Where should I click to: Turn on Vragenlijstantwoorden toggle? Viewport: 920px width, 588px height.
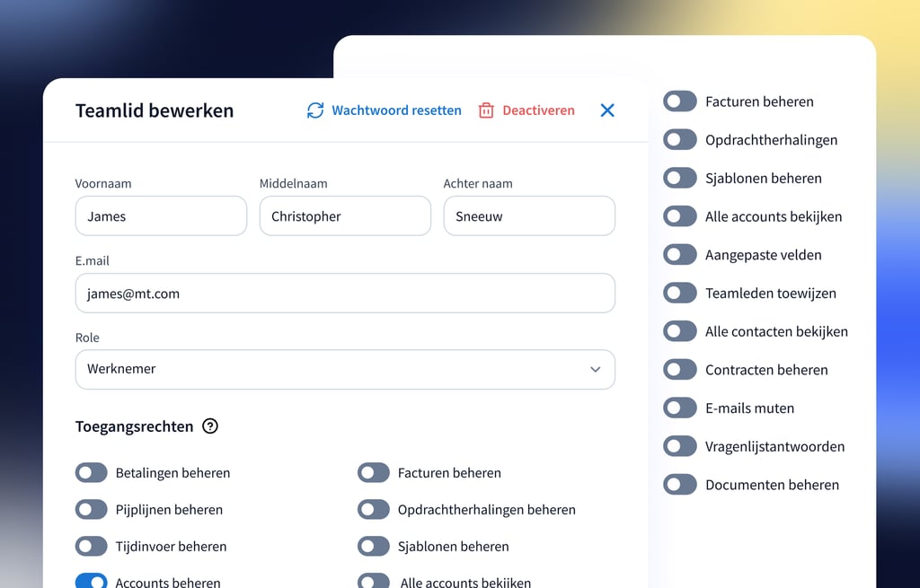[x=680, y=446]
